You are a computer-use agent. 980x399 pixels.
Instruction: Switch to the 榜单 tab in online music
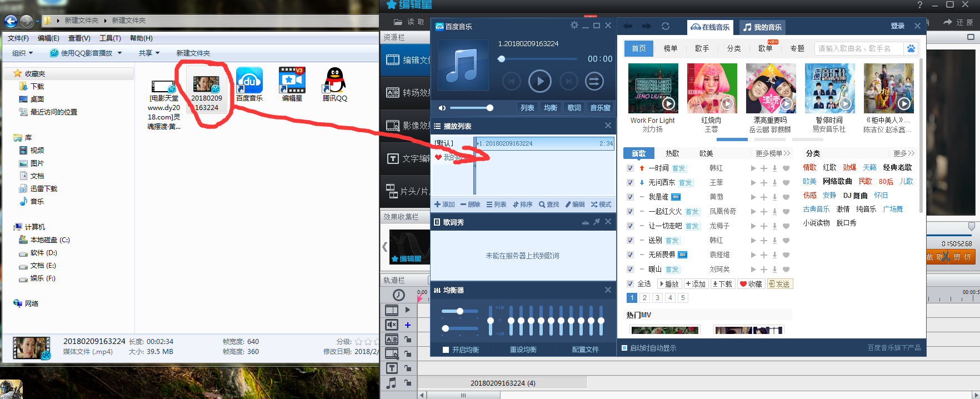tap(671, 48)
